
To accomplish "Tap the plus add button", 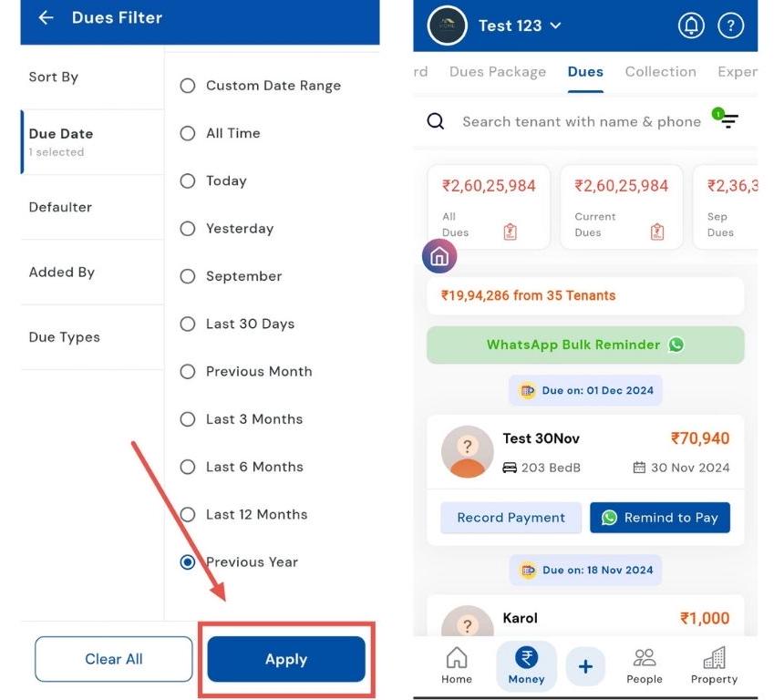I will 585,667.
